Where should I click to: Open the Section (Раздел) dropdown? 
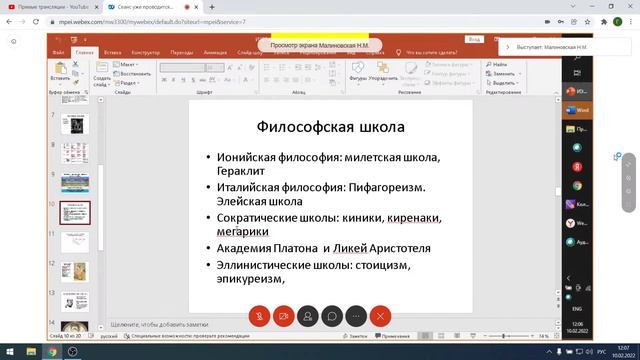(127, 83)
